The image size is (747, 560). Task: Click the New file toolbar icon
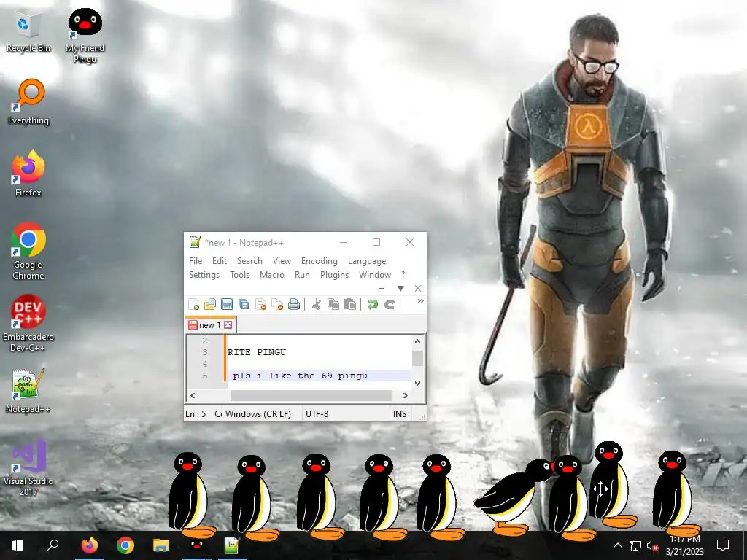[194, 304]
